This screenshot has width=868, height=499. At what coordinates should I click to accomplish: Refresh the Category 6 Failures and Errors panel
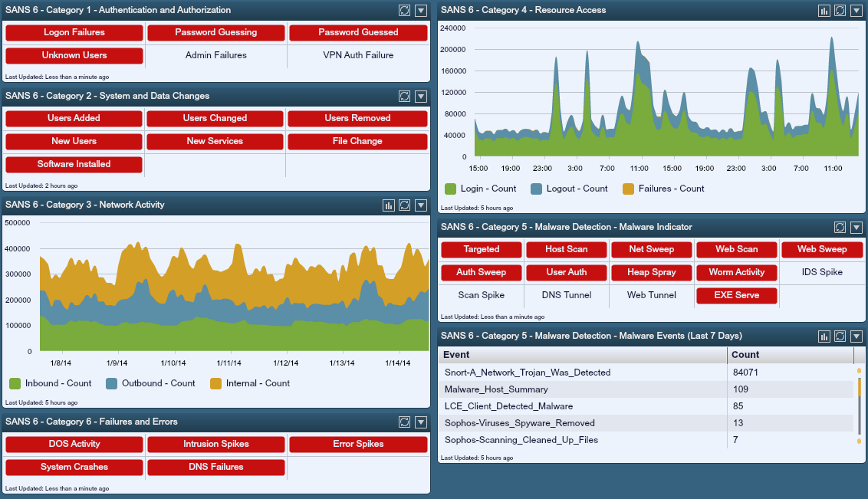click(405, 422)
